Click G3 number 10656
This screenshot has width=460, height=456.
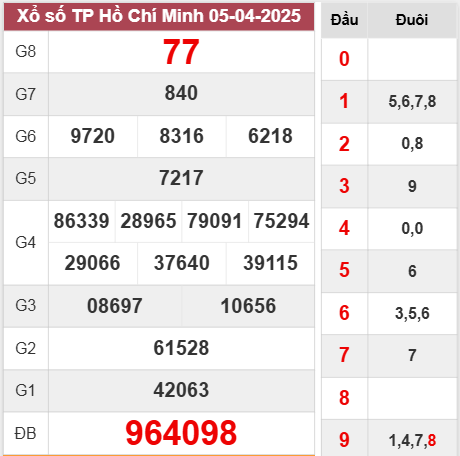click(x=248, y=306)
